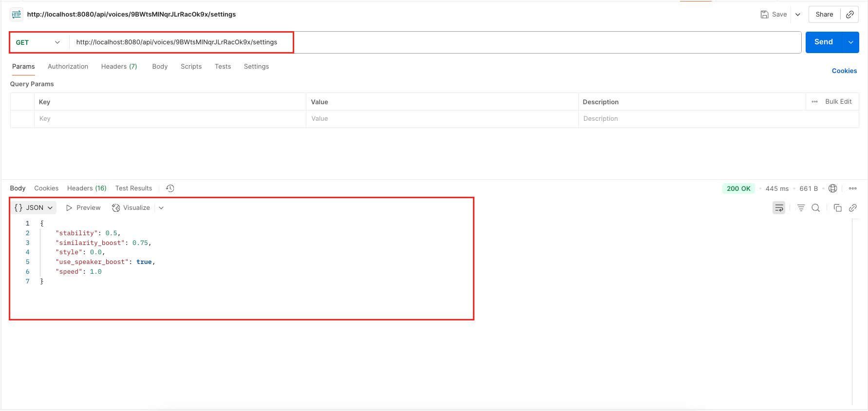Click the Save floppy disk icon
This screenshot has height=411, width=868.
point(764,15)
